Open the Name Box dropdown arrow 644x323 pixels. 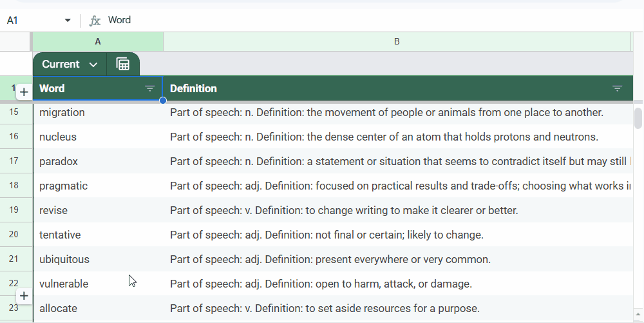(x=68, y=21)
